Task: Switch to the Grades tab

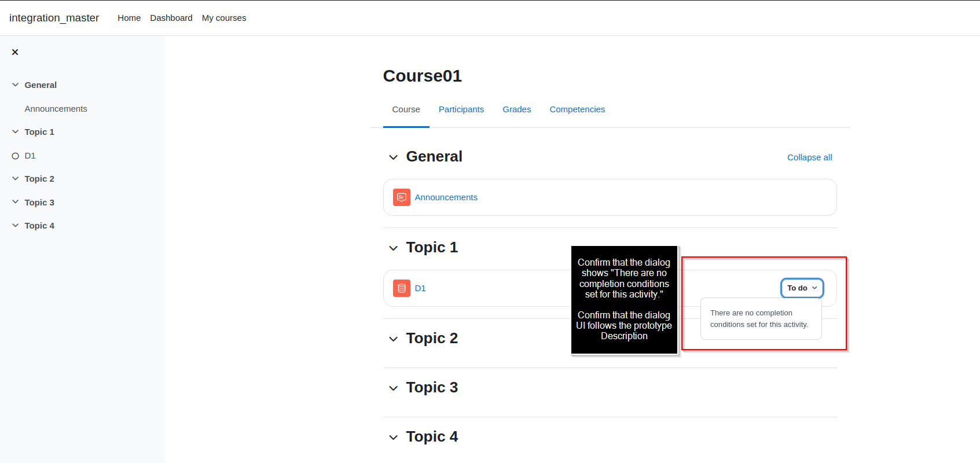Action: tap(517, 109)
